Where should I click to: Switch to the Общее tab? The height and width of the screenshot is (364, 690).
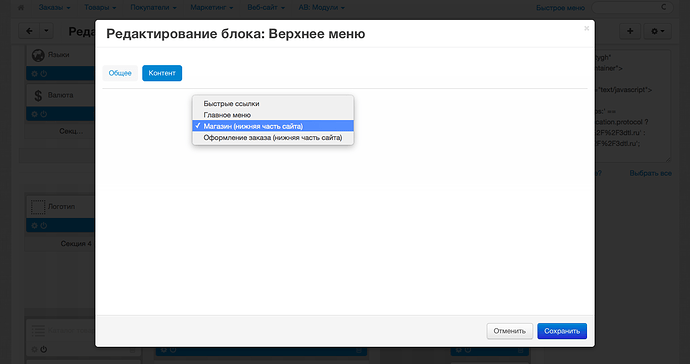pyautogui.click(x=120, y=73)
